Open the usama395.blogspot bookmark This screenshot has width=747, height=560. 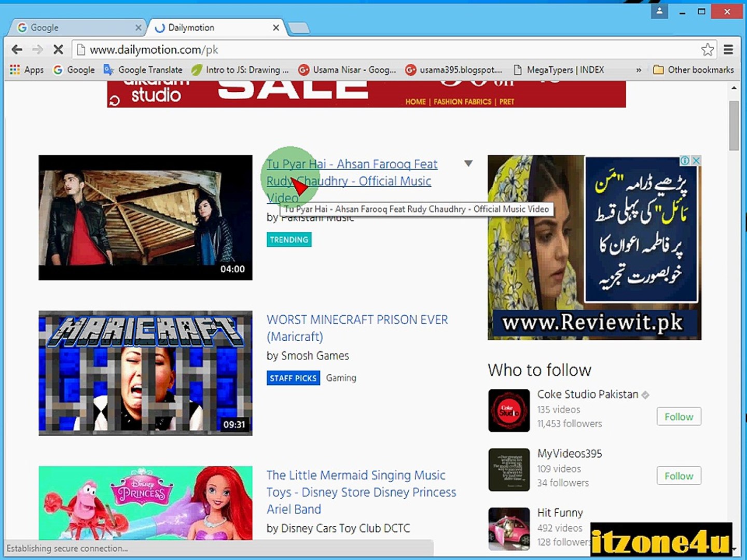tap(454, 70)
